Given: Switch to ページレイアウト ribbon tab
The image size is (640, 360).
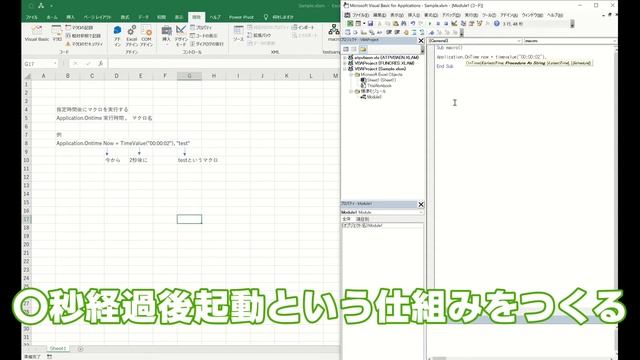Looking at the screenshot, I should 97,17.
